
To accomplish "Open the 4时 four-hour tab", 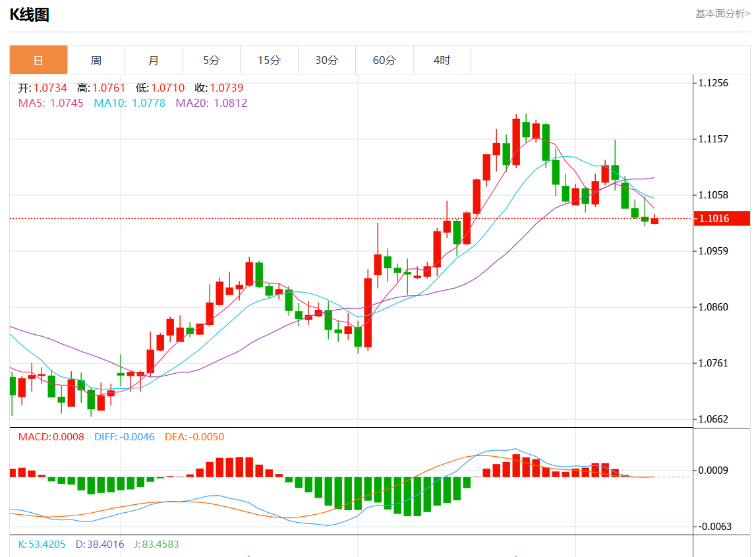I will pyautogui.click(x=442, y=60).
